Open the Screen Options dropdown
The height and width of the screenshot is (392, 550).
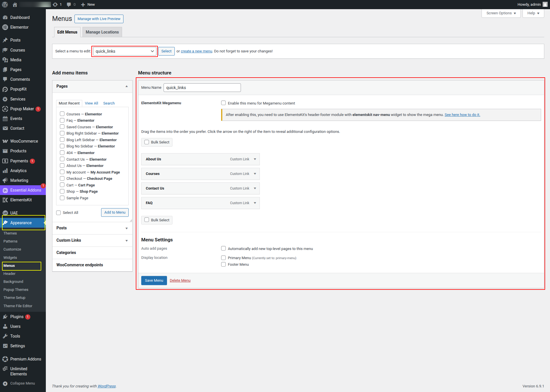pos(501,13)
